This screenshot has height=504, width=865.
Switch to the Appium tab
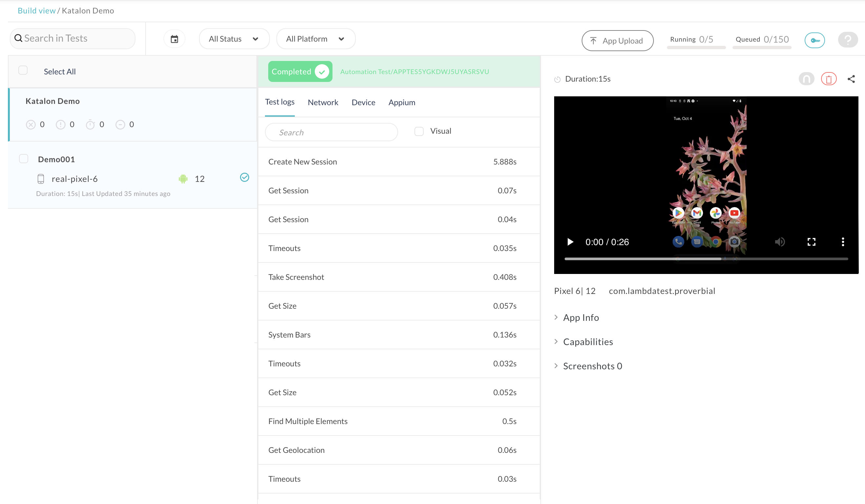pyautogui.click(x=402, y=103)
